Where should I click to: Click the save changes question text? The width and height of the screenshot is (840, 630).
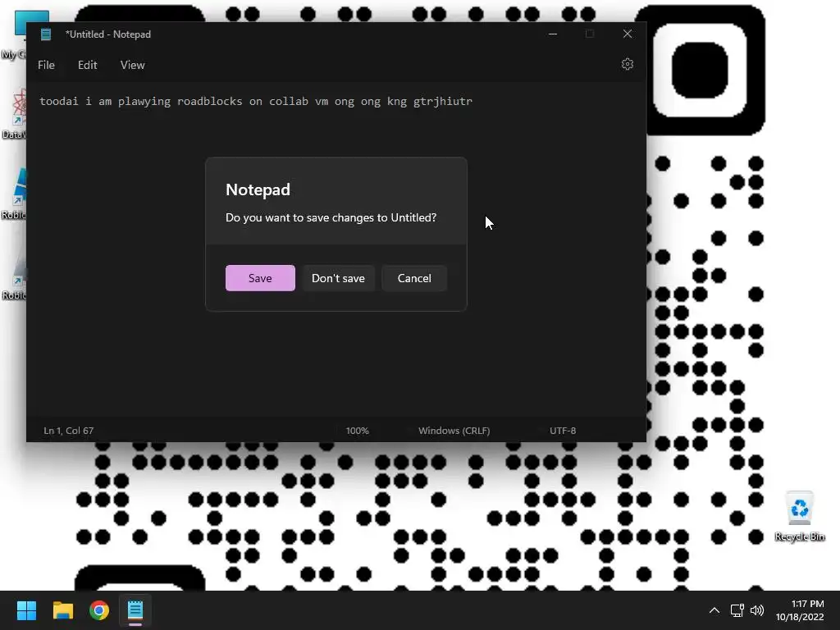coord(331,217)
